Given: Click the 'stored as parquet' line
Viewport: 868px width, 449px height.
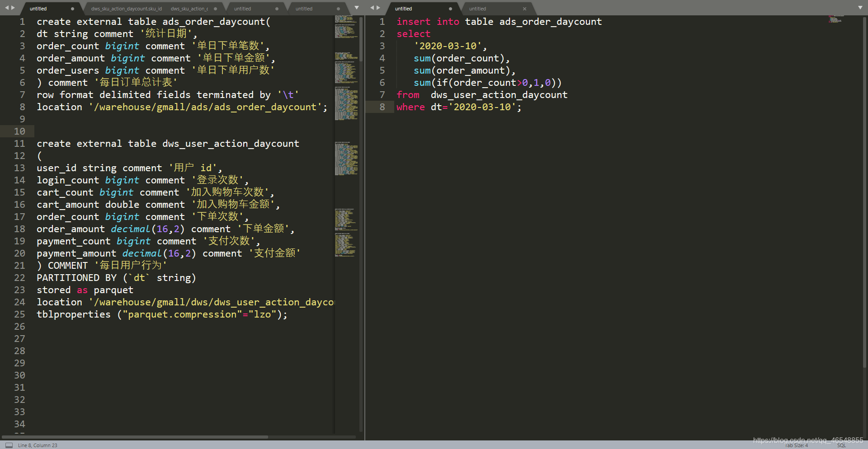Looking at the screenshot, I should 85,290.
